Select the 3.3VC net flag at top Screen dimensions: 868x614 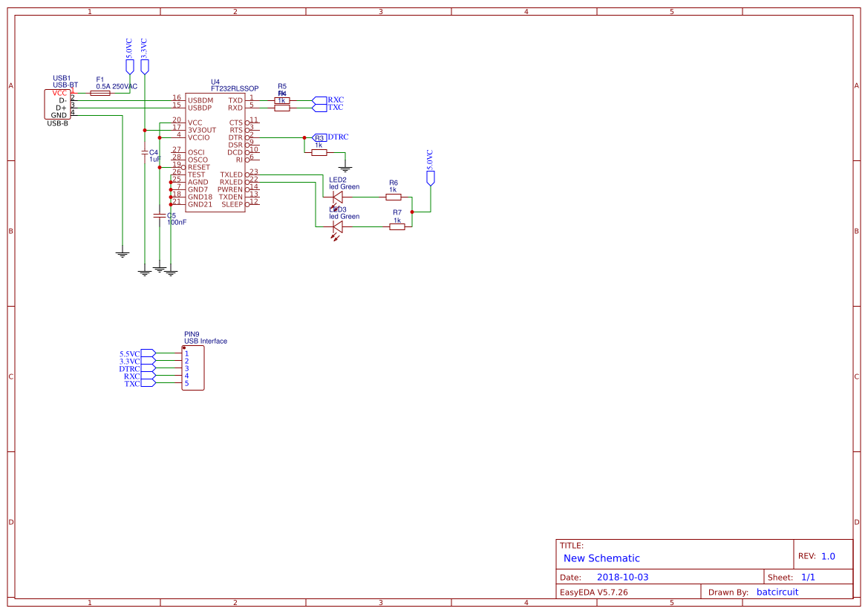(144, 66)
